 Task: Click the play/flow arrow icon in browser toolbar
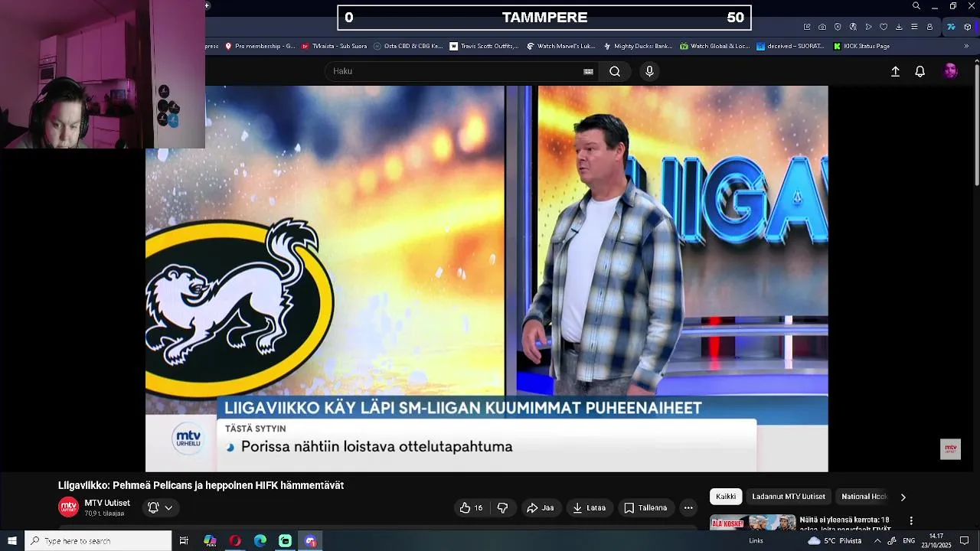[x=868, y=27]
